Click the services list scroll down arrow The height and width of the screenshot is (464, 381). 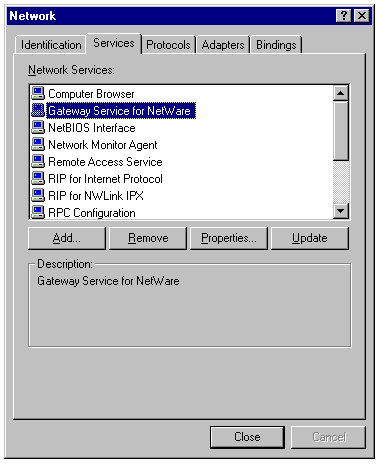coord(341,211)
